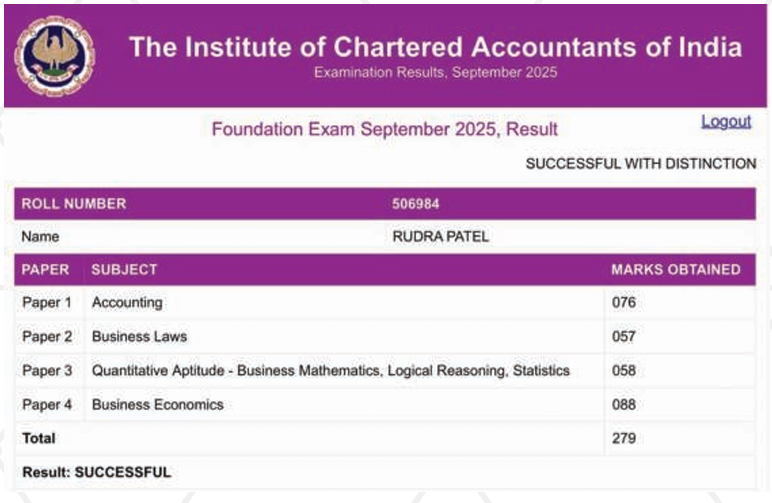Select the Foundation Exam September 2025 heading
772x503 pixels.
click(385, 129)
